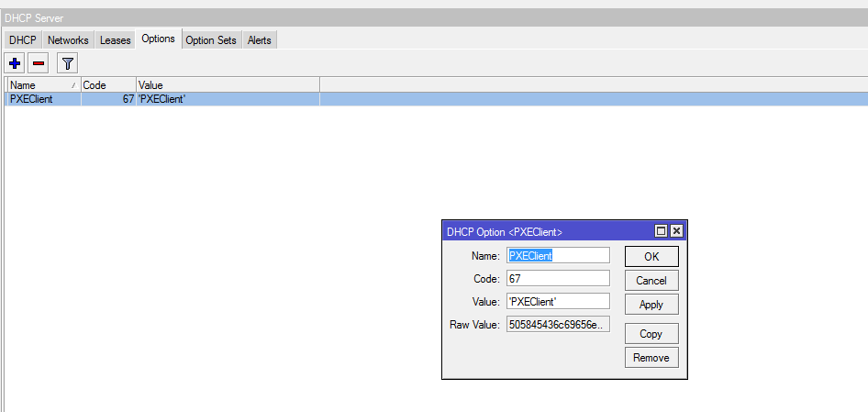The width and height of the screenshot is (868, 412).
Task: Select the 'PXEClient' value cell in the table
Action: pos(228,99)
